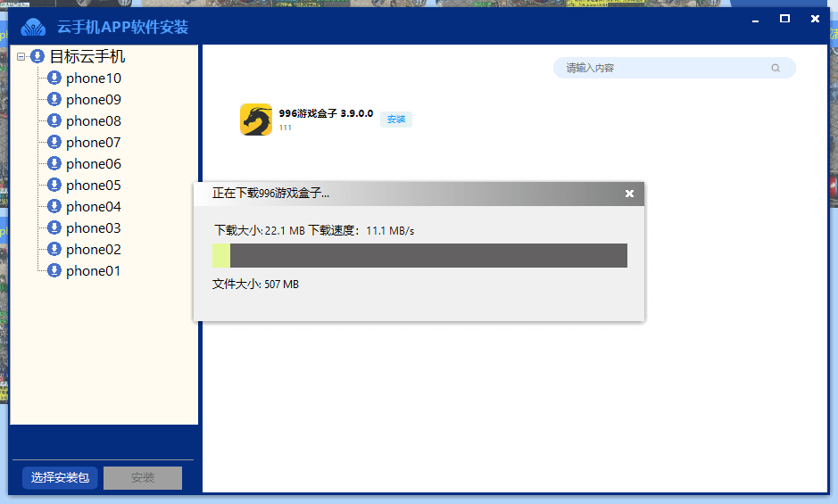Screen dimensions: 838x504
Task: Close the 正在下载996游戏盒子 dialog
Action: (629, 194)
